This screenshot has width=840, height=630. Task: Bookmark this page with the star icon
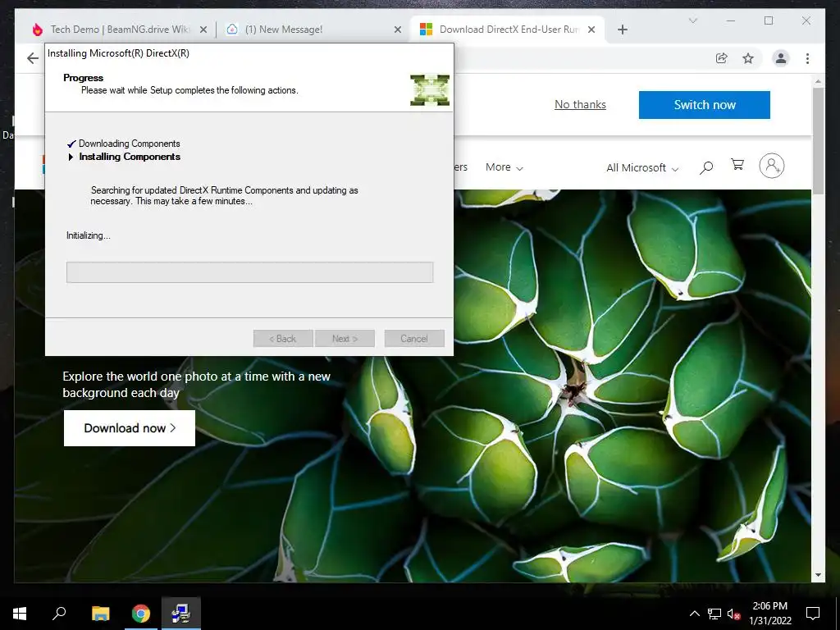coord(748,58)
